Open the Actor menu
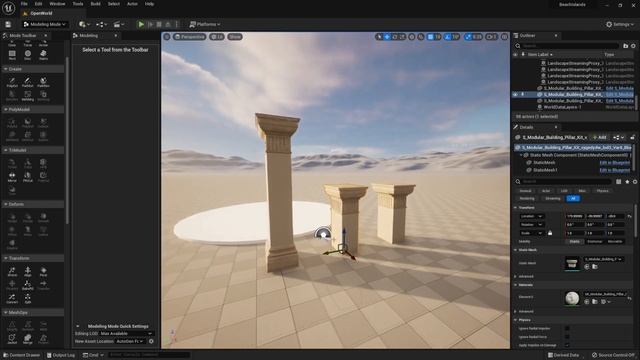This screenshot has height=360, width=640. [x=132, y=4]
